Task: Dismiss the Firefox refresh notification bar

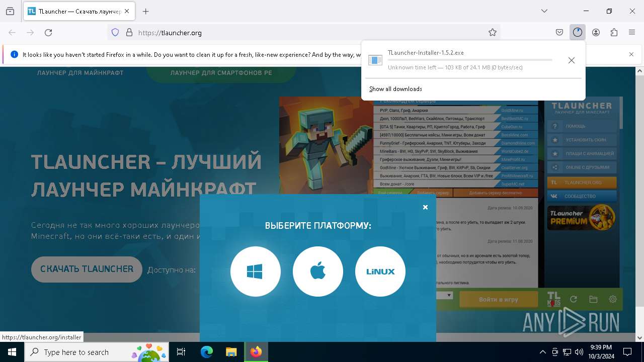Action: 631,54
